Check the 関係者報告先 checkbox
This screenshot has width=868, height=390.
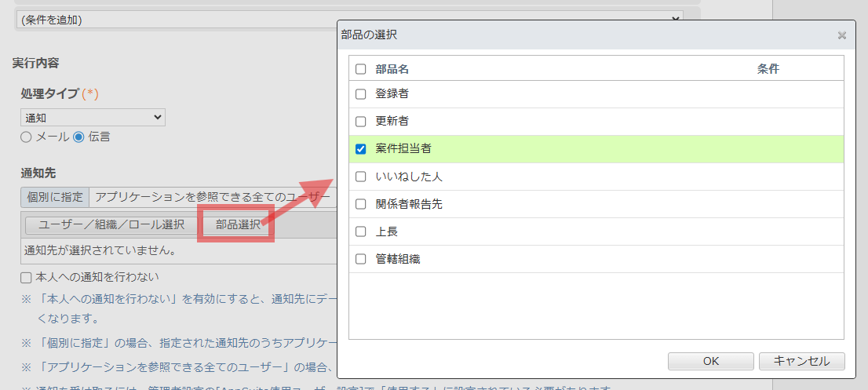[361, 204]
